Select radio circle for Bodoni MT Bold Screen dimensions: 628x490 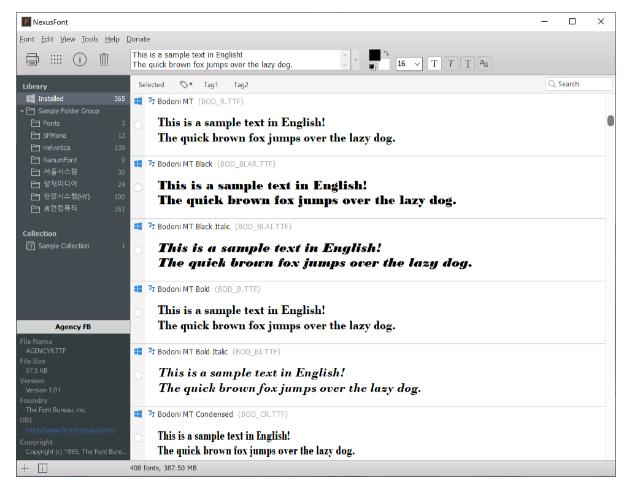pos(138,313)
